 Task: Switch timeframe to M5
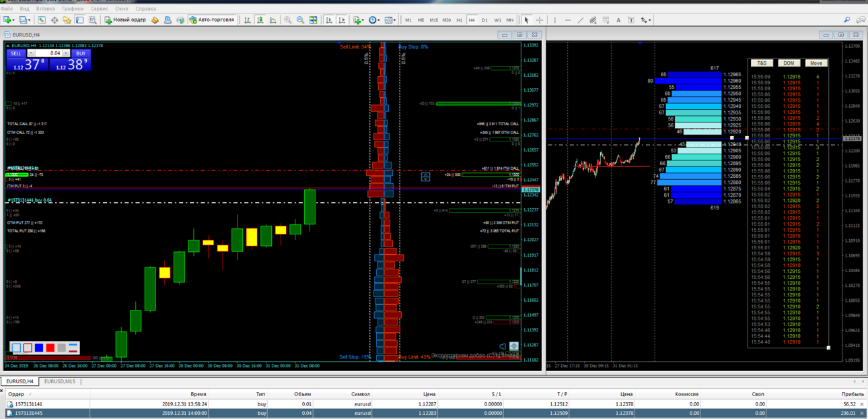tap(421, 20)
